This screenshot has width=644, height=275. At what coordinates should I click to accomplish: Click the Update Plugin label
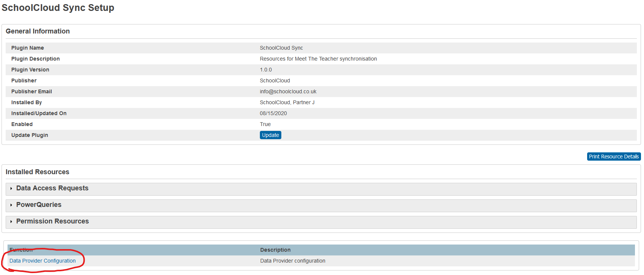(x=30, y=135)
